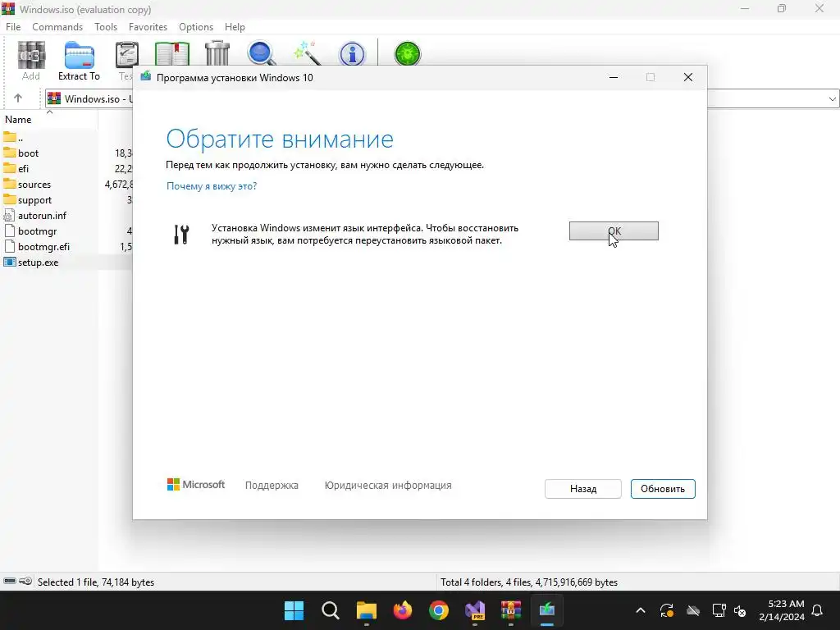Image resolution: width=840 pixels, height=630 pixels.
Task: Click the display network tray icon
Action: 719,610
